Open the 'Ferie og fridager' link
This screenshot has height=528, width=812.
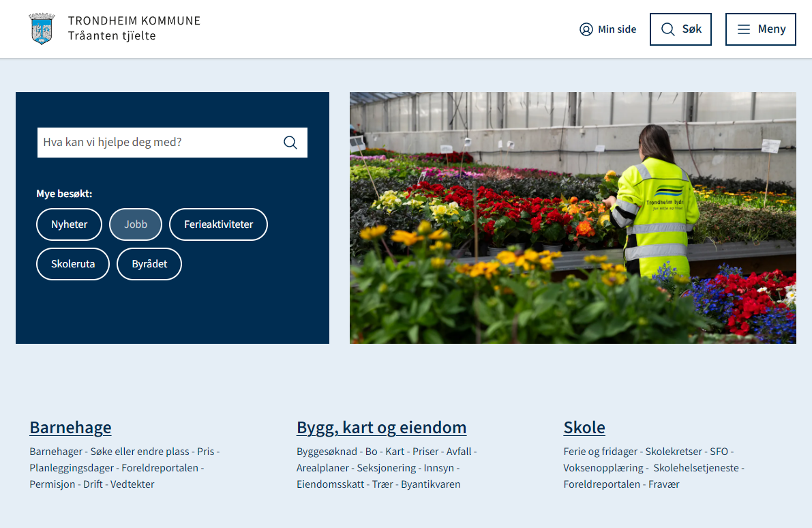click(x=600, y=452)
